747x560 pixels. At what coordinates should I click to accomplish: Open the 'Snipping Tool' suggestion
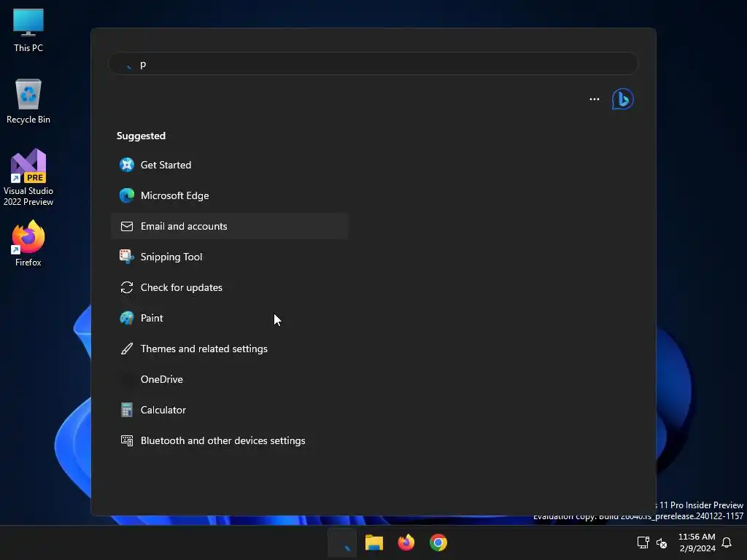(x=230, y=257)
